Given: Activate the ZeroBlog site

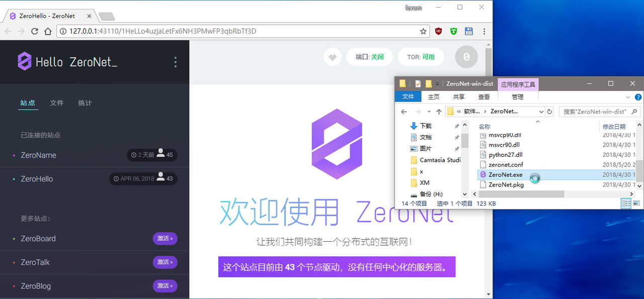Looking at the screenshot, I should [x=165, y=286].
